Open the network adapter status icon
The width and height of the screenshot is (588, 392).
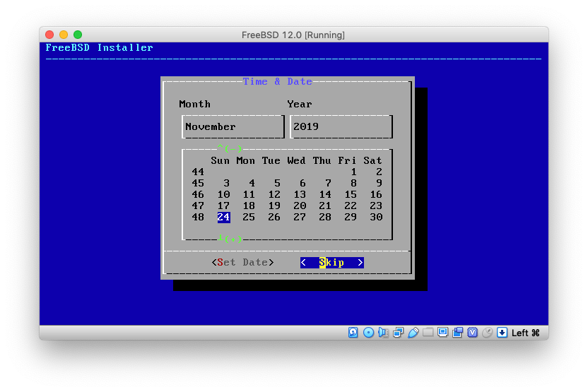click(398, 333)
